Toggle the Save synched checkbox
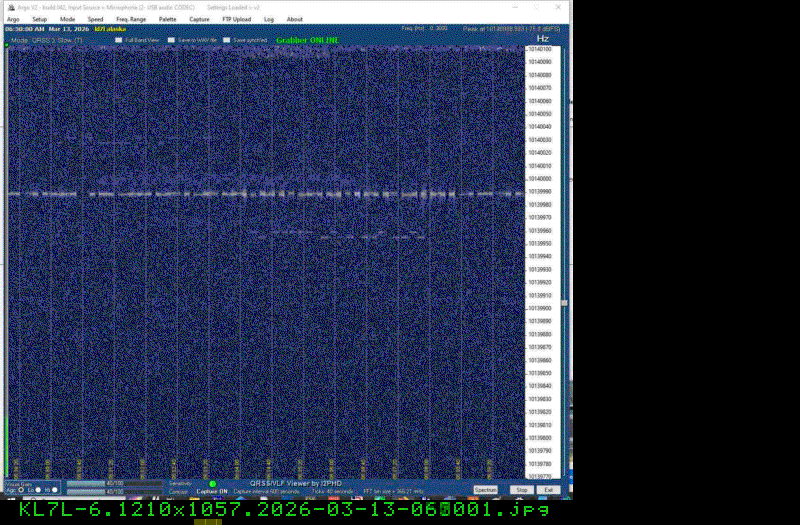This screenshot has width=800, height=525. 227,40
